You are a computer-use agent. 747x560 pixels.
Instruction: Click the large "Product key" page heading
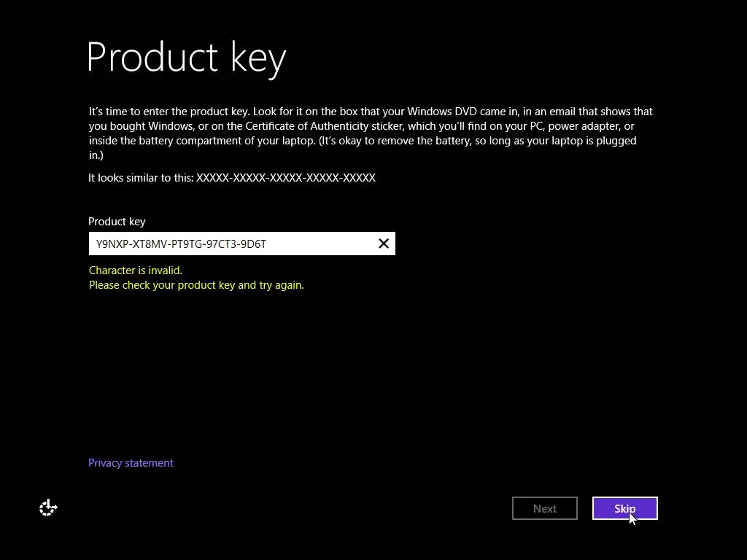(186, 58)
